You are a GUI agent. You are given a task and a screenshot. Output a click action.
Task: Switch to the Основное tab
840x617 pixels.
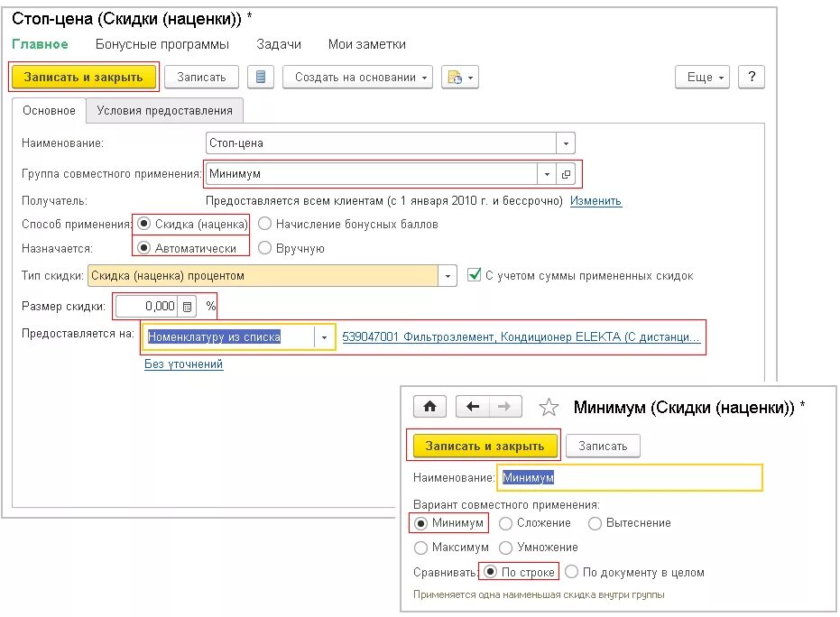[x=49, y=110]
